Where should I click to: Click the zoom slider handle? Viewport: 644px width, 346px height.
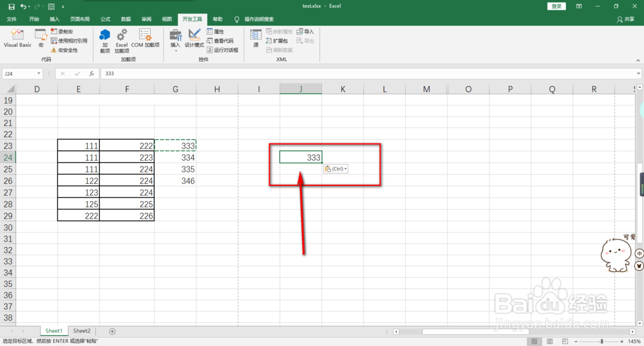(x=601, y=341)
